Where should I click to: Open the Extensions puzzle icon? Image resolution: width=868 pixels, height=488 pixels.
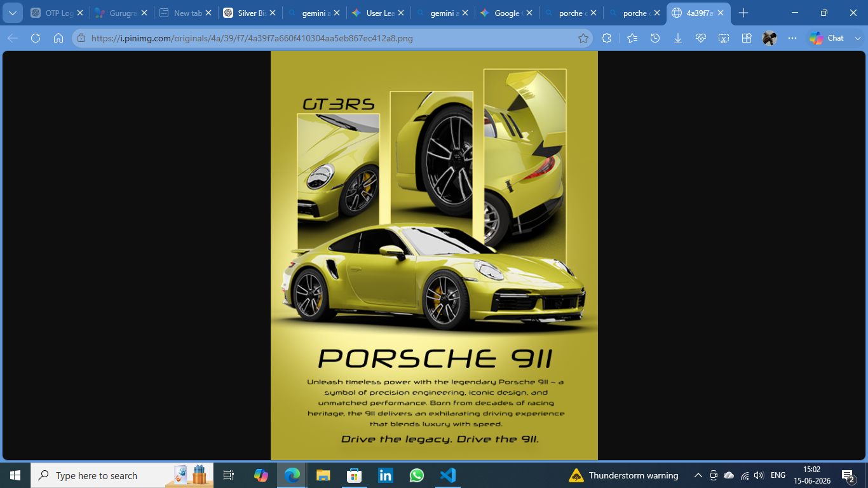pyautogui.click(x=606, y=38)
